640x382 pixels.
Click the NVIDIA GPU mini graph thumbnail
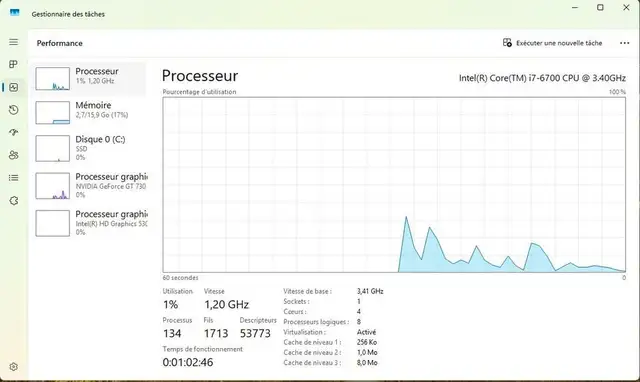[52, 186]
